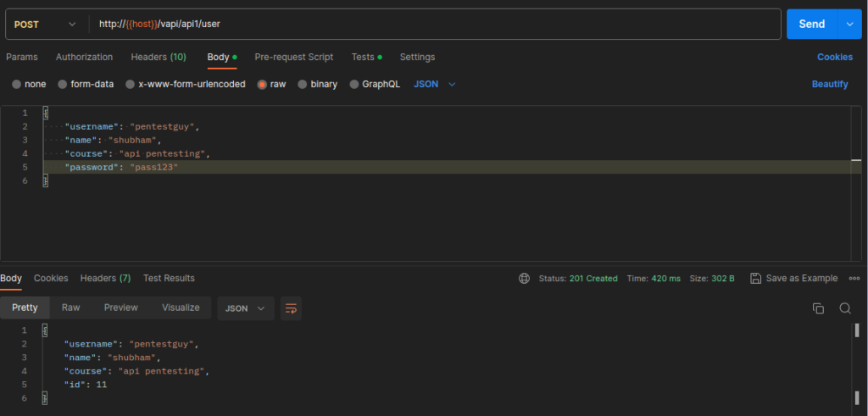Click the "api pentesting" value in request body

tap(163, 153)
